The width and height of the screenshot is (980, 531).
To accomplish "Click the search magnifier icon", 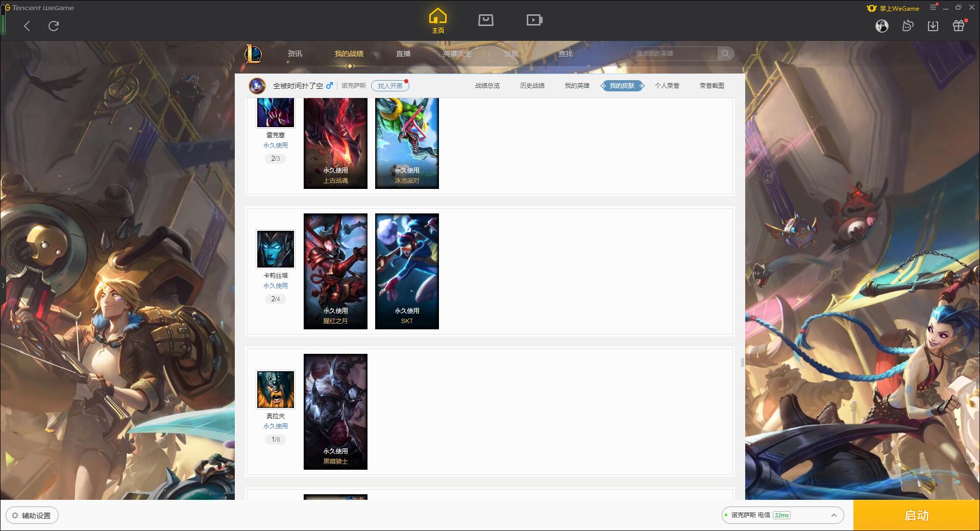I will pyautogui.click(x=725, y=54).
